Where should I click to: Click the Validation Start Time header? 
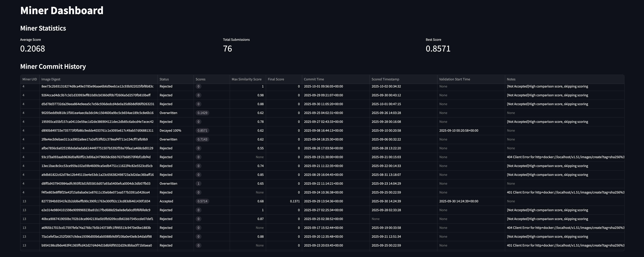point(455,79)
